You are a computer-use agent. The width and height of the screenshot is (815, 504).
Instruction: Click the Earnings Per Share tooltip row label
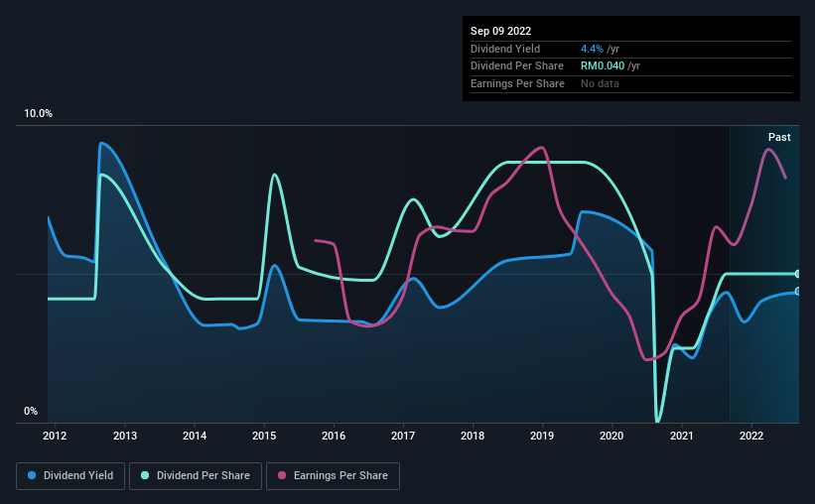click(x=517, y=83)
